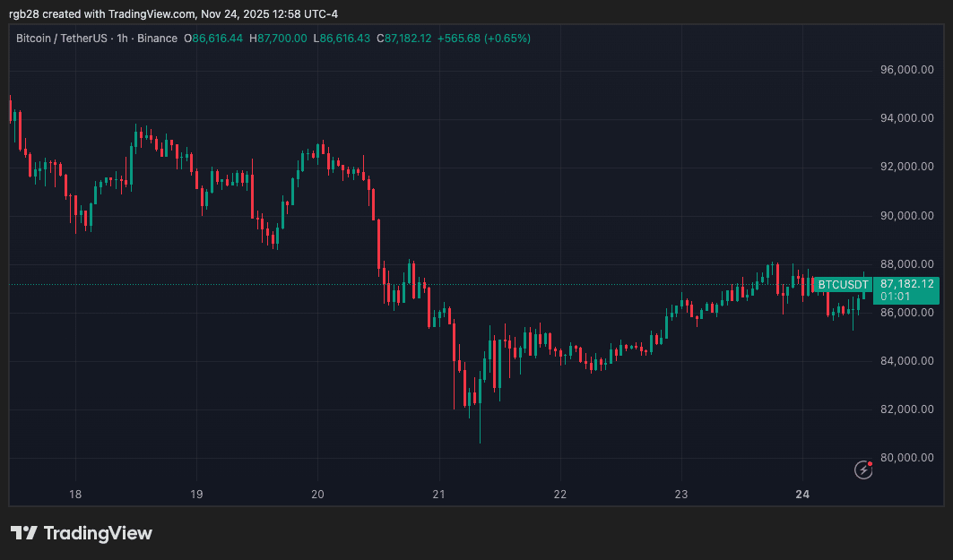Click the low value L86,616.43
The width and height of the screenshot is (953, 560).
click(342, 39)
